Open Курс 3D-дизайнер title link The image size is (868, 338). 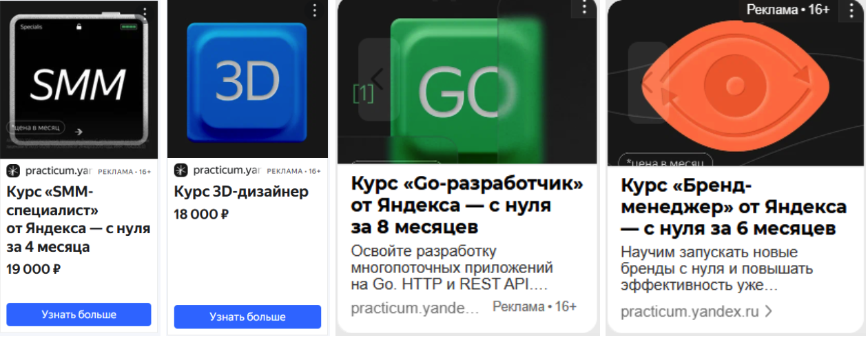click(241, 191)
